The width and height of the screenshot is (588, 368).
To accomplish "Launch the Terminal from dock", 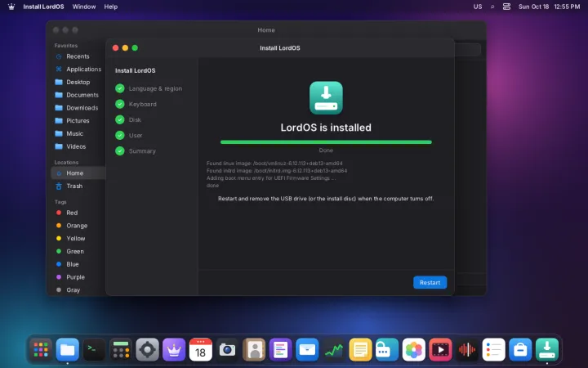I will coord(94,350).
